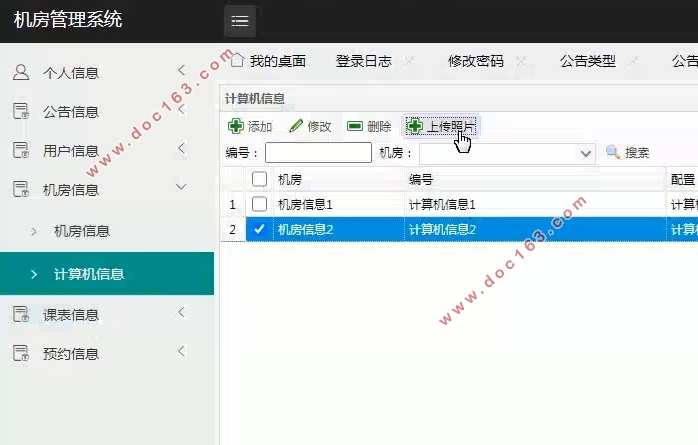Click row number 2
Viewport: 698px width, 445px height.
coord(233,230)
